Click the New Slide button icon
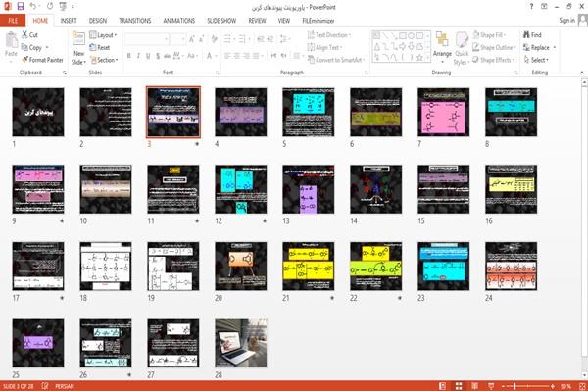The height and width of the screenshot is (391, 588). (x=78, y=40)
